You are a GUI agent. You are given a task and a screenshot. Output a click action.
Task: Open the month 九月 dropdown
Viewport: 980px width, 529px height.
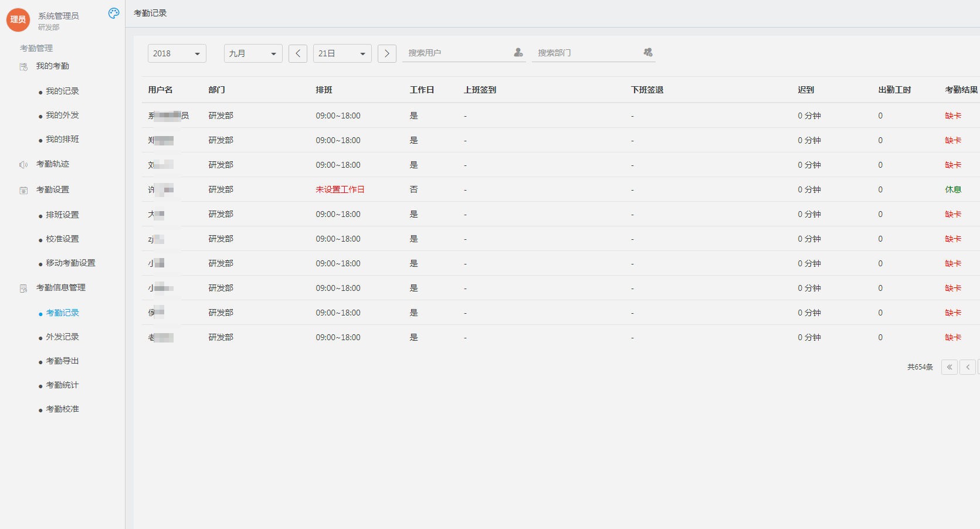click(x=253, y=53)
